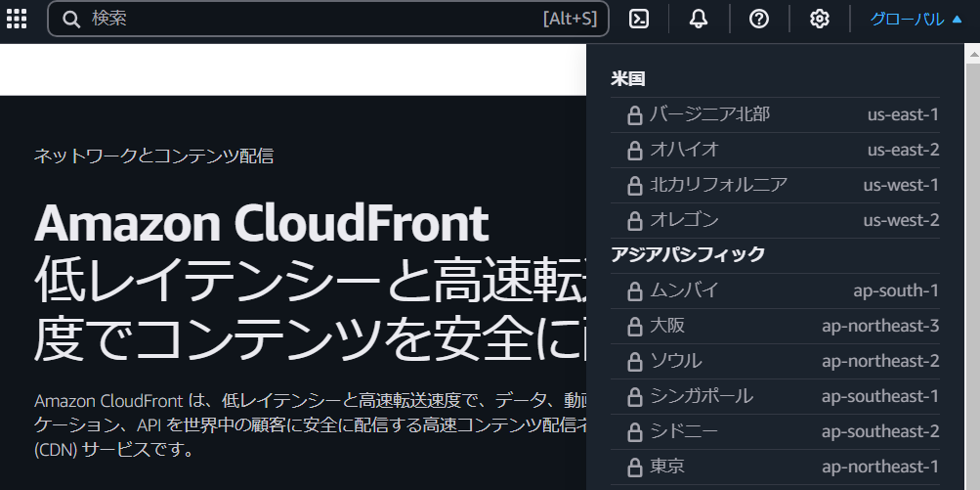Select the 東京 region name
The width and height of the screenshot is (980, 490).
[x=667, y=466]
